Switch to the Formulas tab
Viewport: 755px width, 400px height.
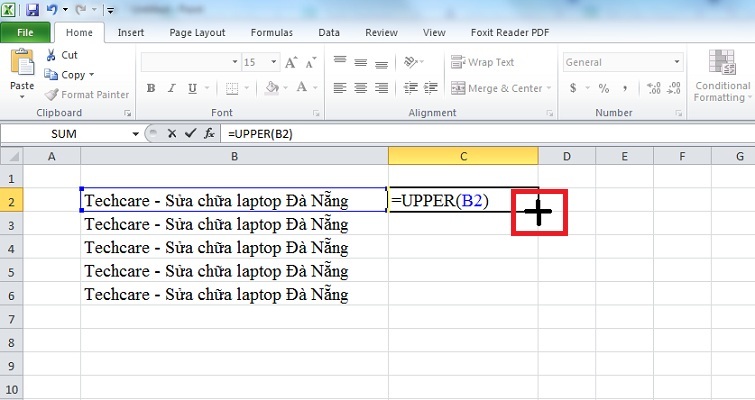[x=272, y=32]
